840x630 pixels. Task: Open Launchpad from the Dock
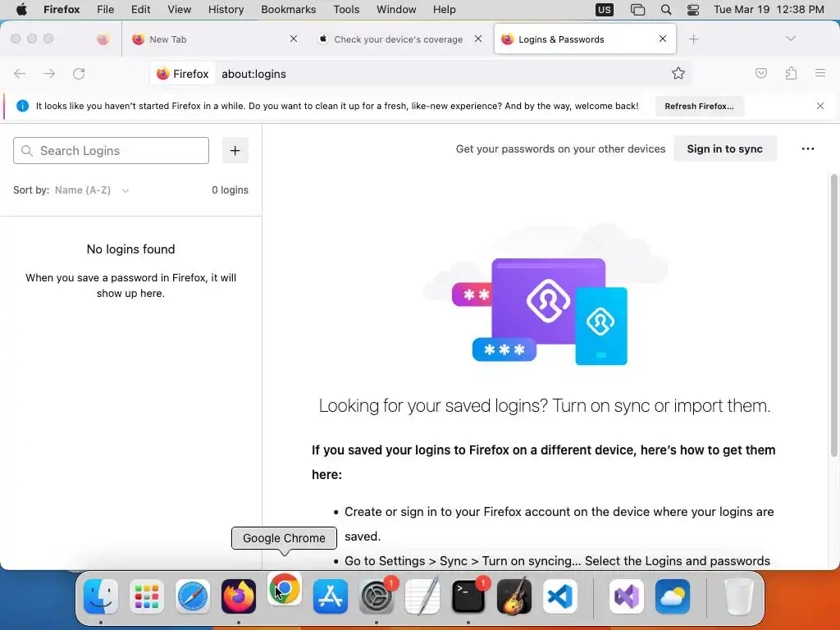click(147, 596)
